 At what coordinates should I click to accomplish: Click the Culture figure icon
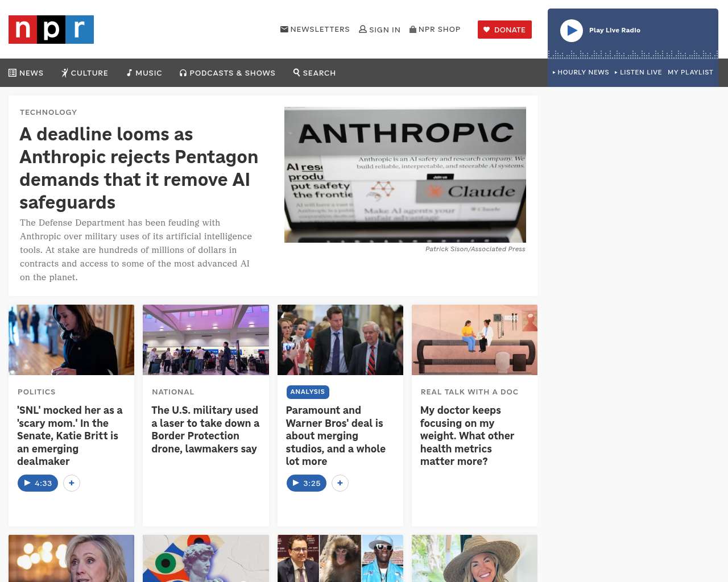(x=65, y=73)
